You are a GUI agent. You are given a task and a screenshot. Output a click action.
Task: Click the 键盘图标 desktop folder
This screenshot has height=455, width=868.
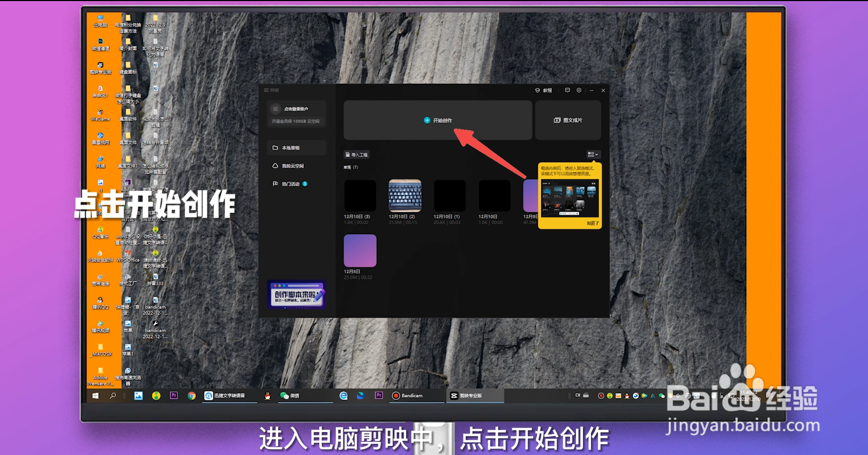128,68
